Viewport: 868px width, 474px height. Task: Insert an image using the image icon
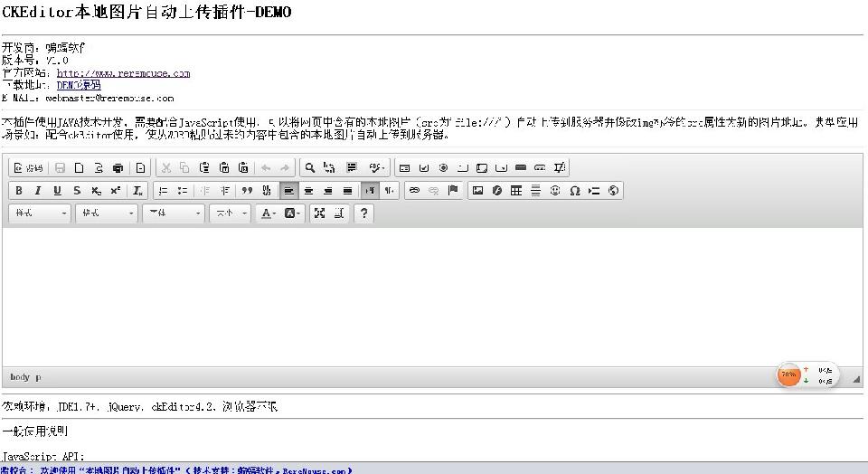477,191
